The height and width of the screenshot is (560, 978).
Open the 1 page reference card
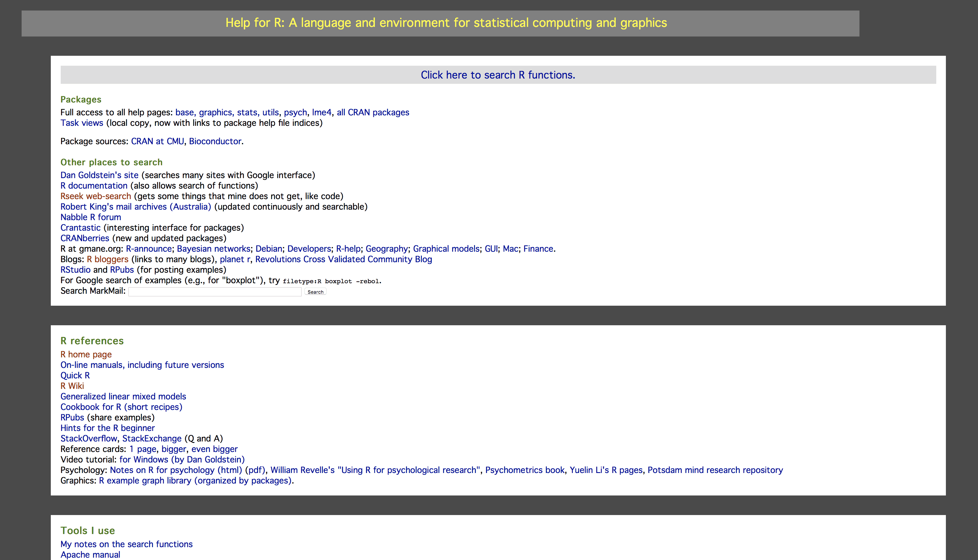pos(143,449)
